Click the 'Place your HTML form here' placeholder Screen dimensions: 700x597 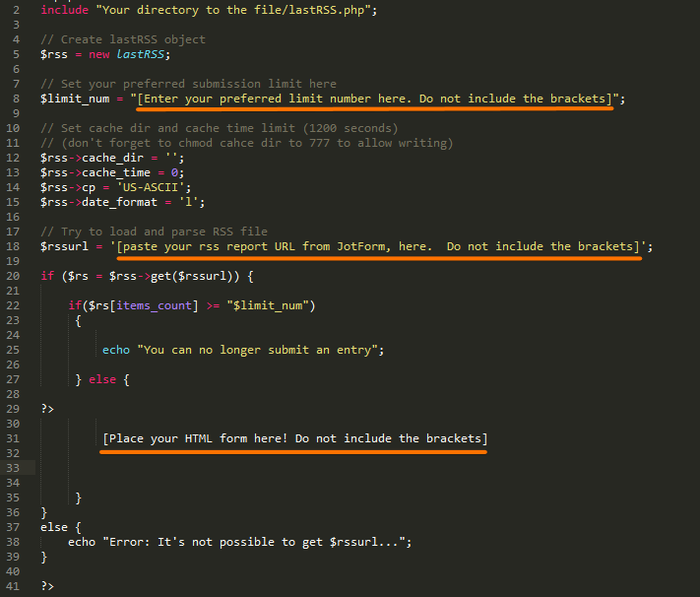[294, 438]
